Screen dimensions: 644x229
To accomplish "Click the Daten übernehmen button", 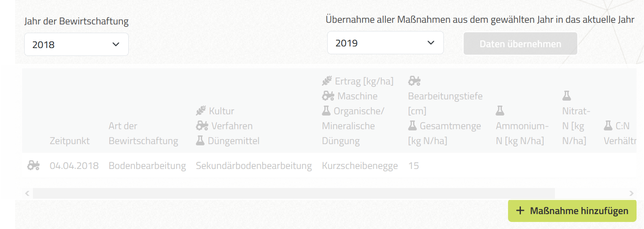I will click(x=520, y=44).
